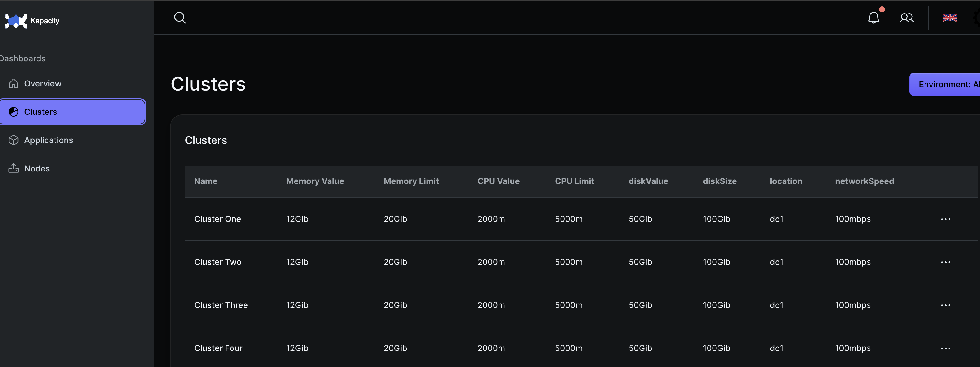This screenshot has width=980, height=367.
Task: Click the Cluster One name cell
Action: [217, 219]
